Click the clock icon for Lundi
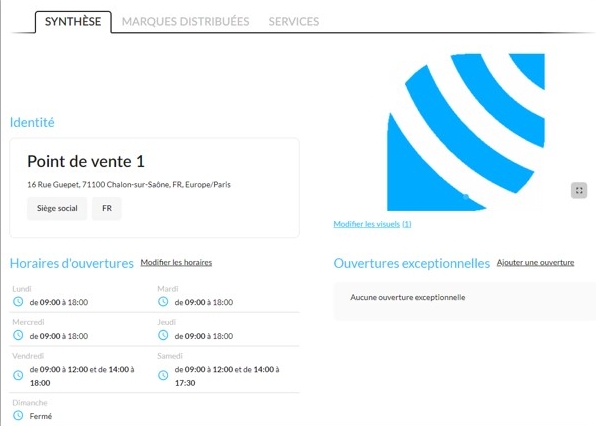The width and height of the screenshot is (596, 426). point(18,302)
